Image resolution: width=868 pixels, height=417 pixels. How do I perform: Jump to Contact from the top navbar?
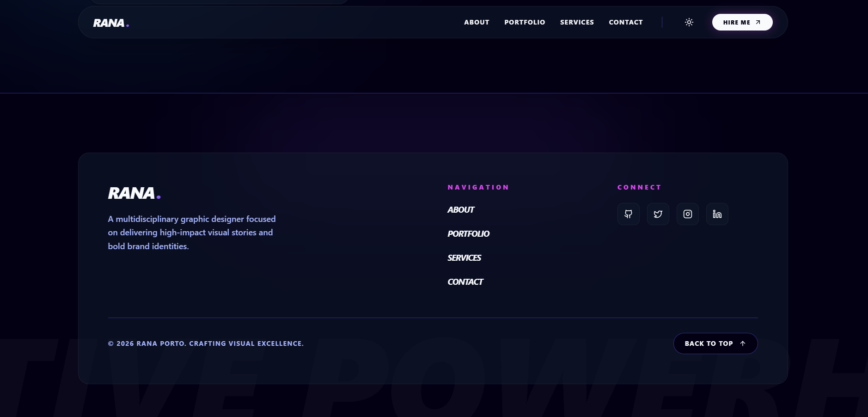tap(625, 22)
